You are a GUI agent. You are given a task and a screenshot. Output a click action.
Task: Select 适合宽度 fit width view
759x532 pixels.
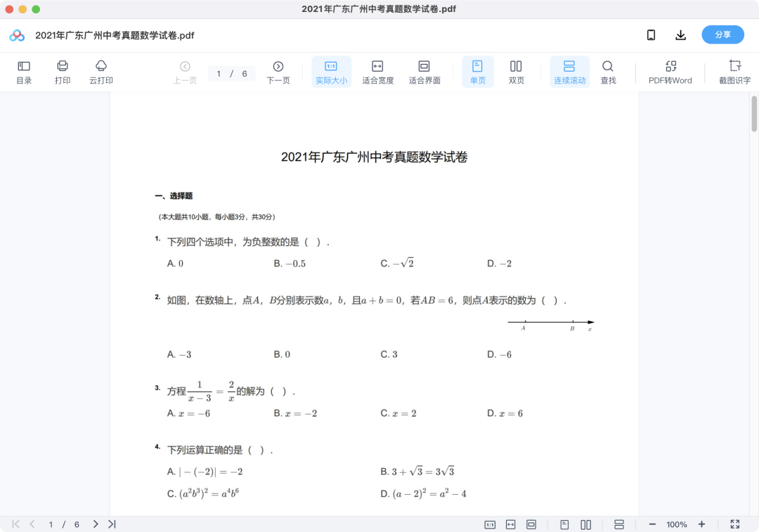[x=377, y=72]
